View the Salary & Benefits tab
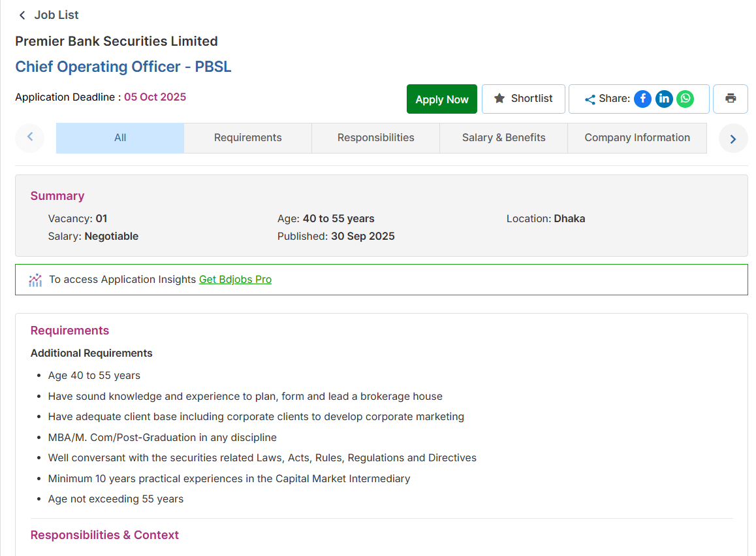The image size is (756, 556). click(504, 138)
